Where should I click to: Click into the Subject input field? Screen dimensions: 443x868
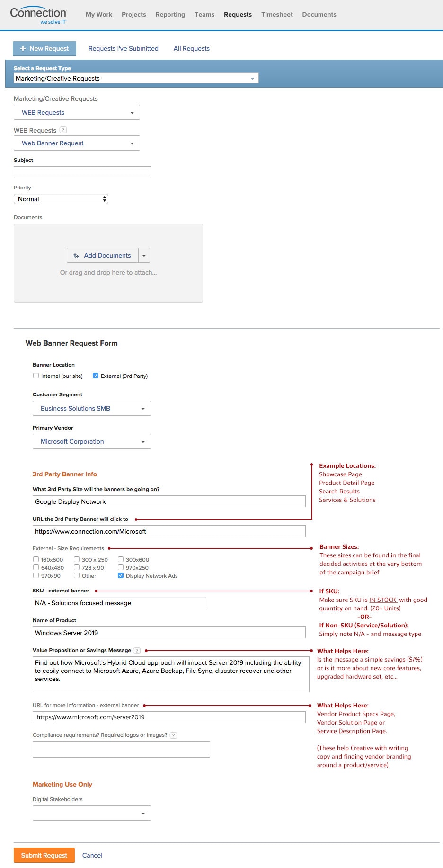[82, 172]
